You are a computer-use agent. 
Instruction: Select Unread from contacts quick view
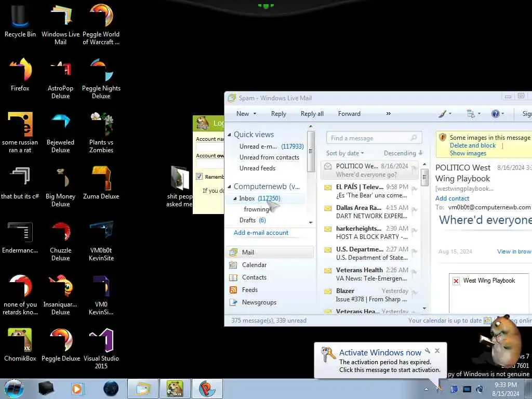[x=269, y=157]
